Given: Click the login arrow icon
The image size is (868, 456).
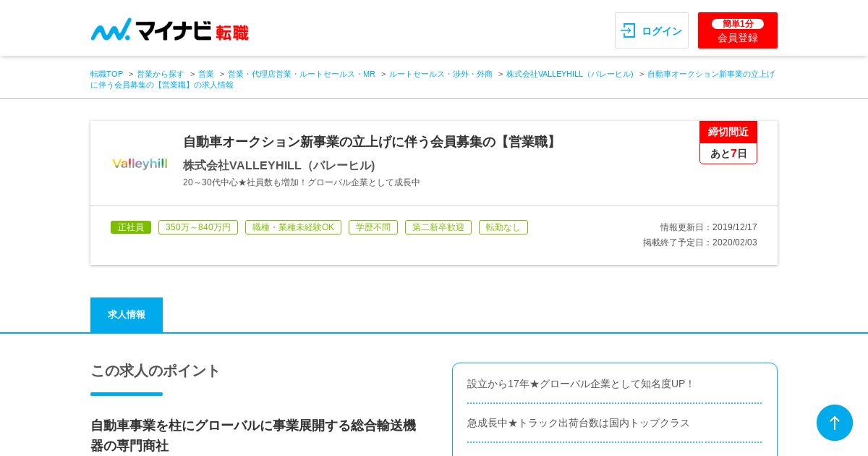Looking at the screenshot, I should (628, 30).
